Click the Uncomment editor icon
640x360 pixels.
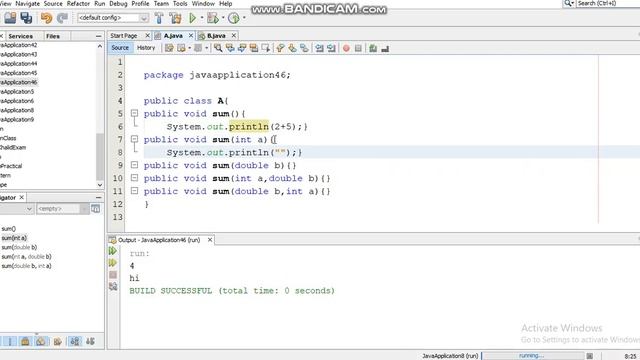(385, 48)
